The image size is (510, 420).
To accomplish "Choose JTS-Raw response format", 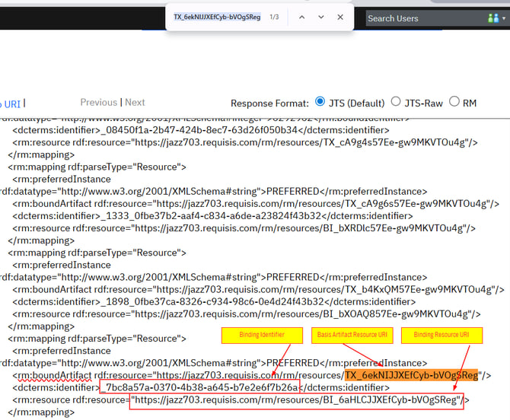I will click(396, 102).
